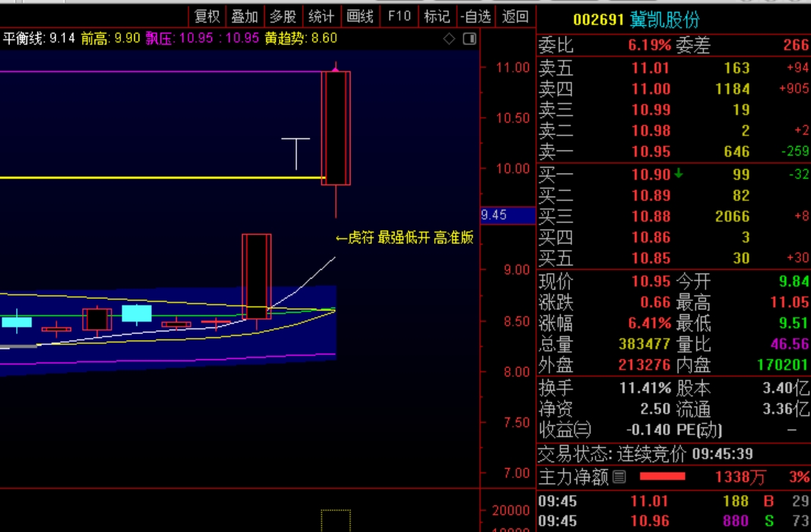Image resolution: width=811 pixels, height=532 pixels.
Task: Click the 今开 value 9.84
Action: [793, 281]
